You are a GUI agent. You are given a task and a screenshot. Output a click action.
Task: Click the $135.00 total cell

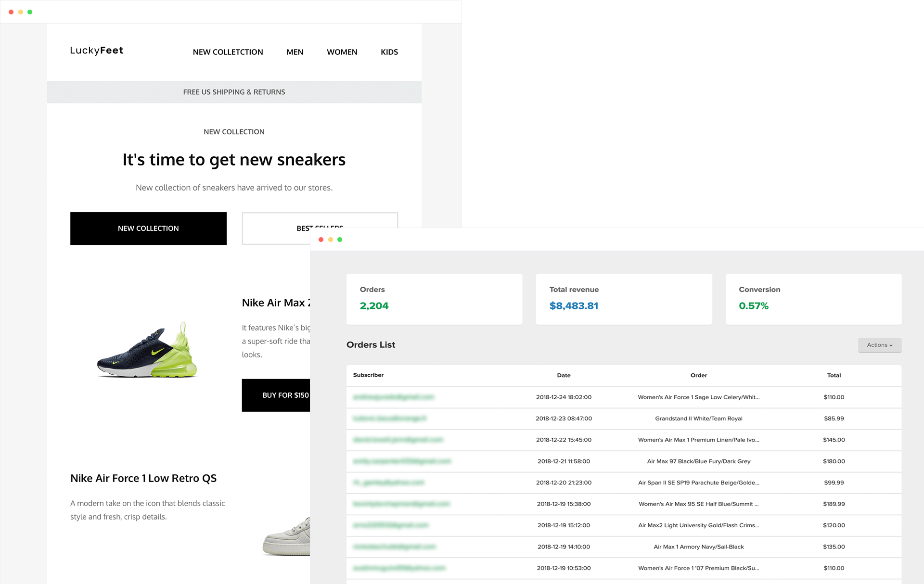[834, 547]
